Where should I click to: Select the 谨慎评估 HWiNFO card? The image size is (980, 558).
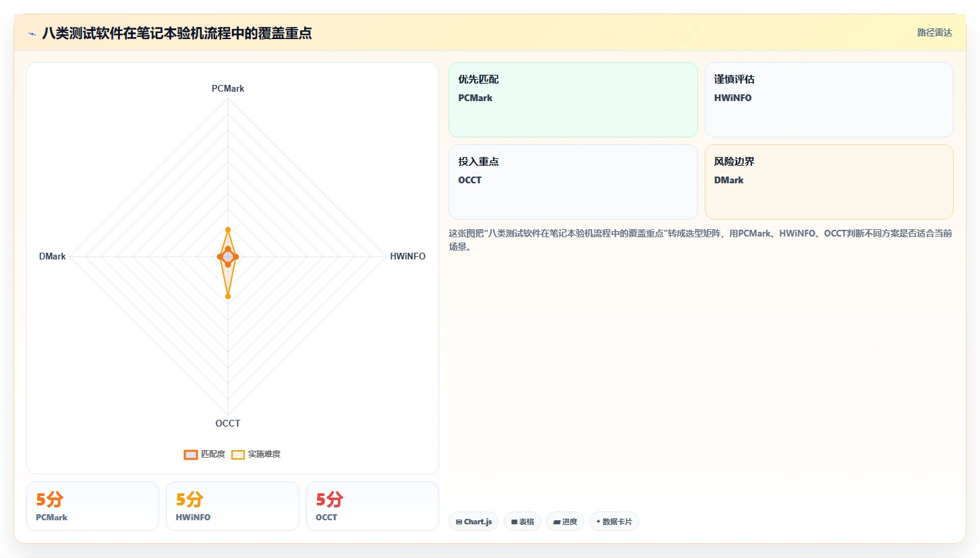click(x=829, y=100)
